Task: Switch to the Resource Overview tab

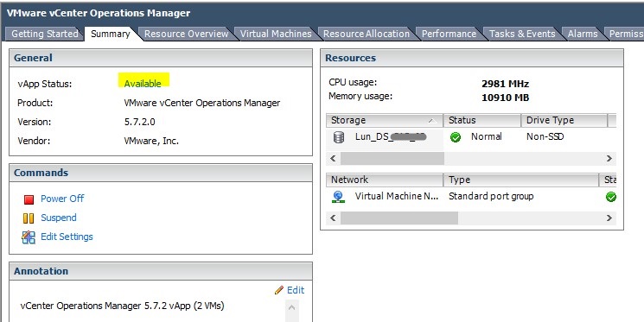Action: (x=186, y=34)
